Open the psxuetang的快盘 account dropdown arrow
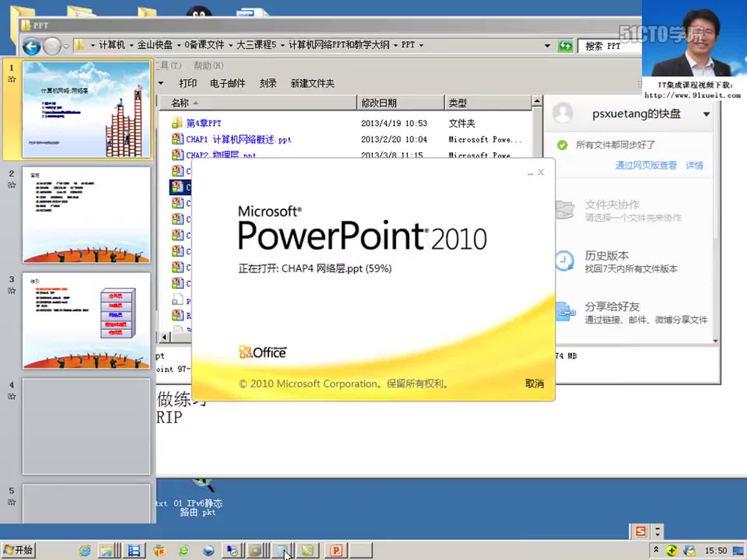The image size is (747, 560). [706, 114]
